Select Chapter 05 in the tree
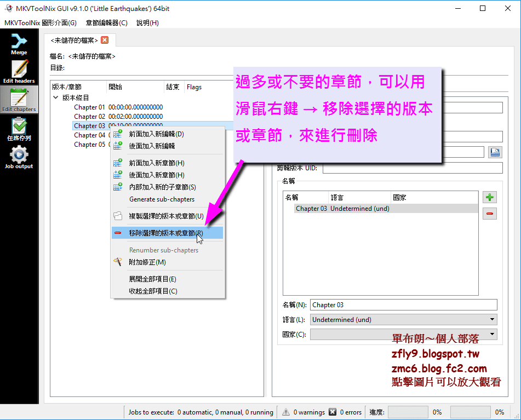The height and width of the screenshot is (420, 521). [x=89, y=145]
